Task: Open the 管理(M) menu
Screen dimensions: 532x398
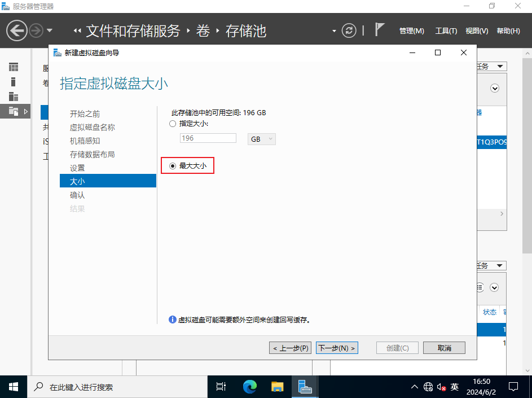Action: [411, 31]
